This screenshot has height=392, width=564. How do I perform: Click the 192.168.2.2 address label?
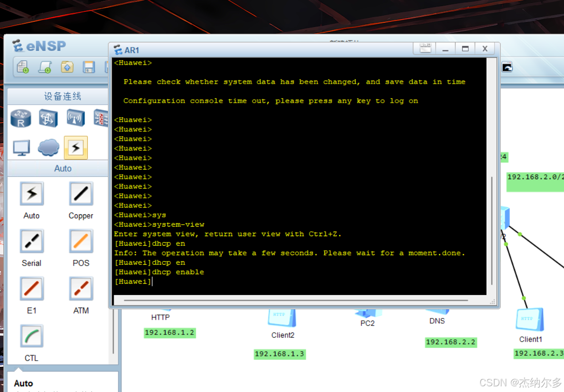click(x=451, y=342)
